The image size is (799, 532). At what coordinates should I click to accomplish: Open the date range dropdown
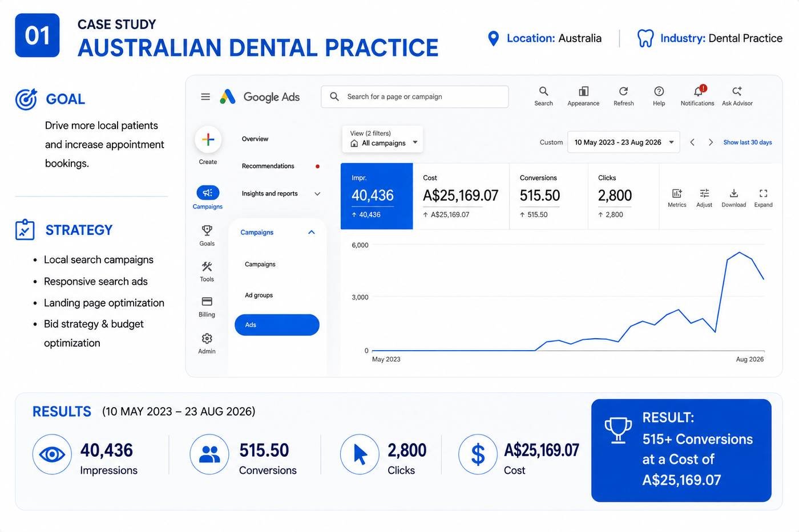(x=624, y=143)
